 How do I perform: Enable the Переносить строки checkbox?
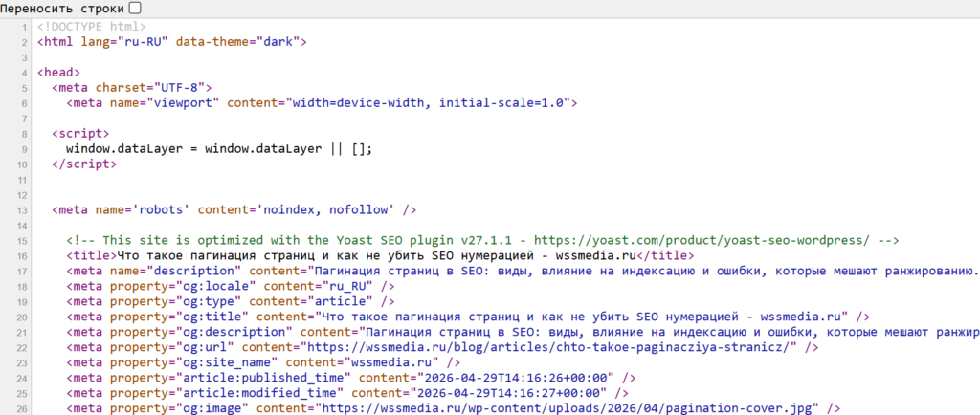[x=134, y=8]
